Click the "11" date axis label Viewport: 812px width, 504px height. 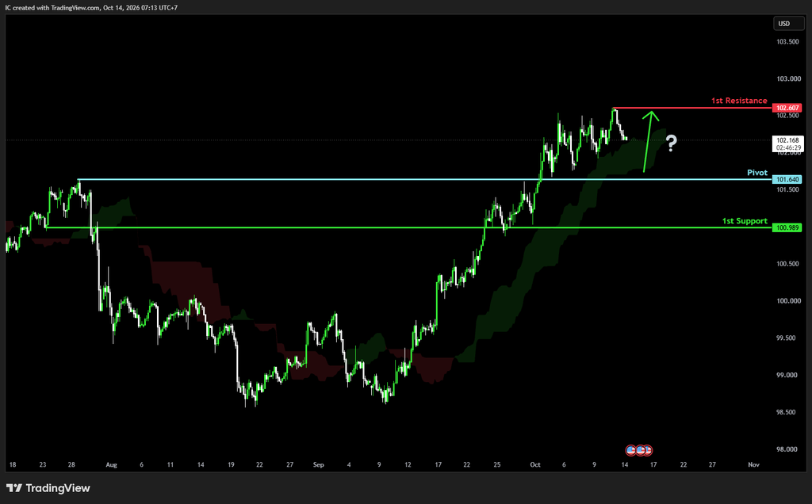tap(170, 464)
